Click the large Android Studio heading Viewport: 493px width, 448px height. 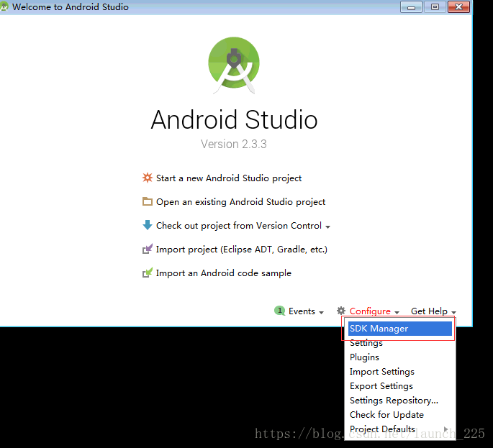coord(234,119)
